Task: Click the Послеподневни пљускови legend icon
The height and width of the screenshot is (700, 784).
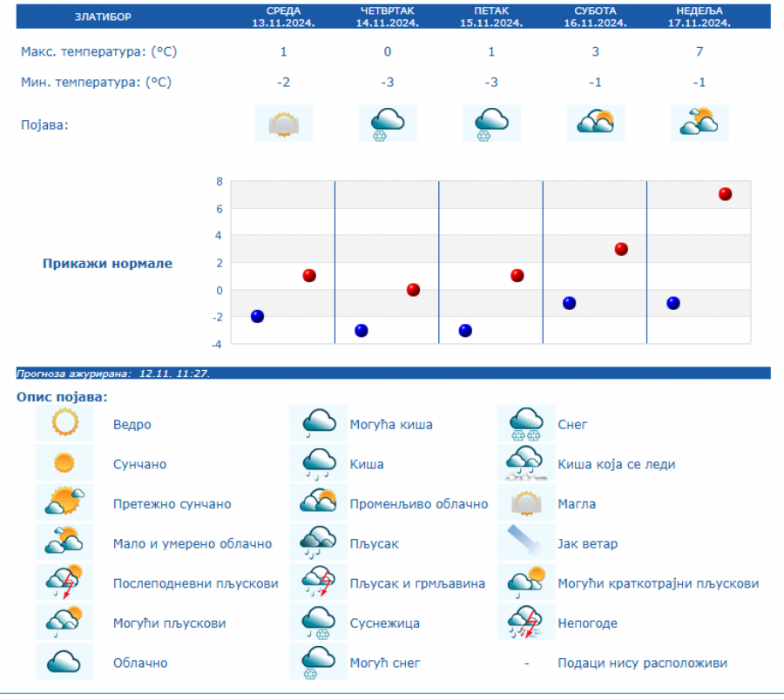Action: click(x=64, y=583)
